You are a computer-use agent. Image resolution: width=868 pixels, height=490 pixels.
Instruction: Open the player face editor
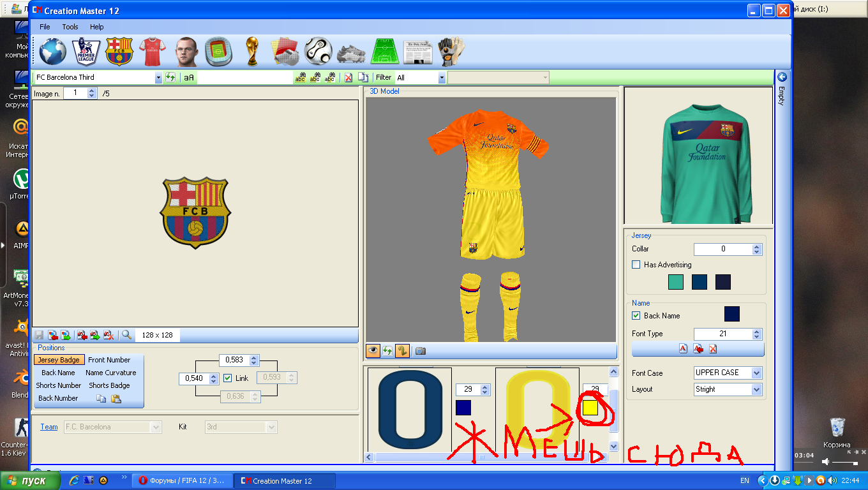(186, 51)
